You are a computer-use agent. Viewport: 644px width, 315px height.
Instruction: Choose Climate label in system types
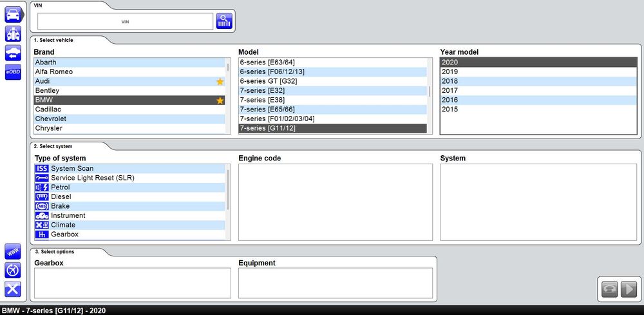(63, 225)
